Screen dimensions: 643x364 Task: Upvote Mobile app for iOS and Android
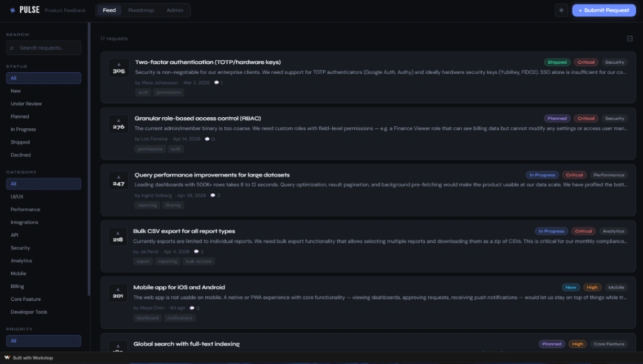pos(118,293)
